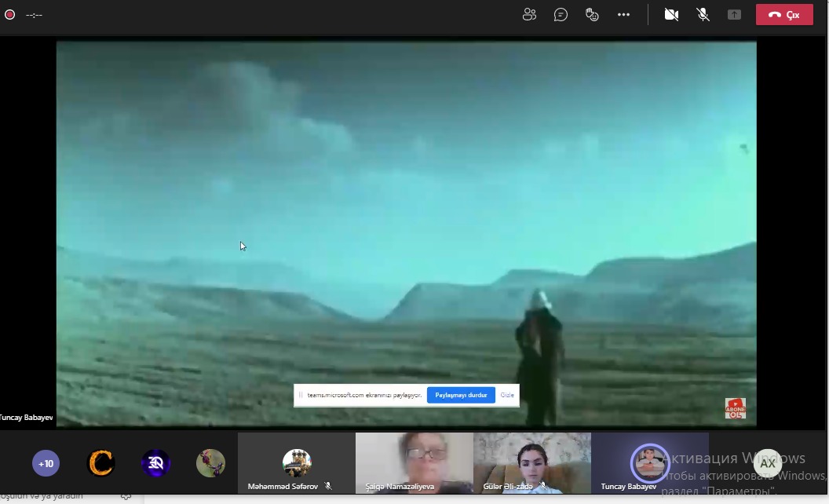Open more actions ellipsis menu
The image size is (829, 504).
[x=624, y=15]
